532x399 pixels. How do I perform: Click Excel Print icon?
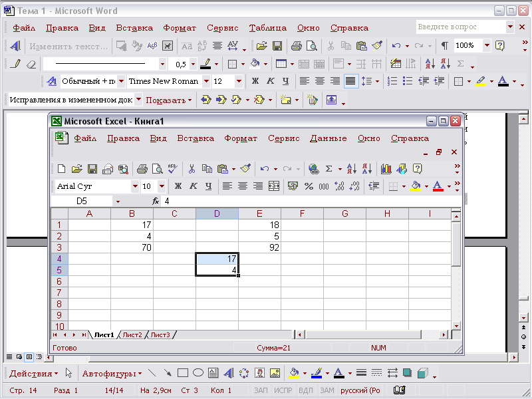pos(142,169)
